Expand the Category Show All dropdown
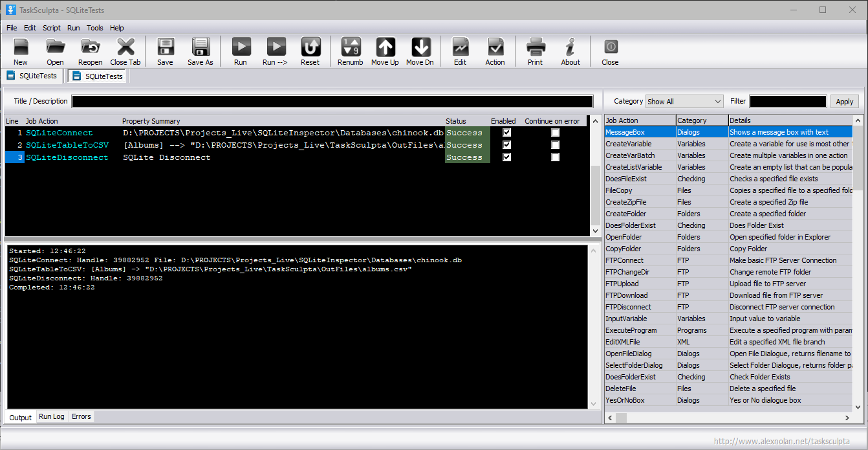Image resolution: width=868 pixels, height=450 pixels. tap(684, 102)
